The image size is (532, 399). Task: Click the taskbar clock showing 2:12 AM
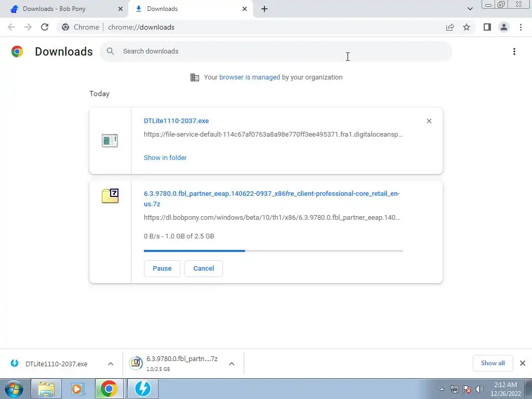click(x=506, y=389)
